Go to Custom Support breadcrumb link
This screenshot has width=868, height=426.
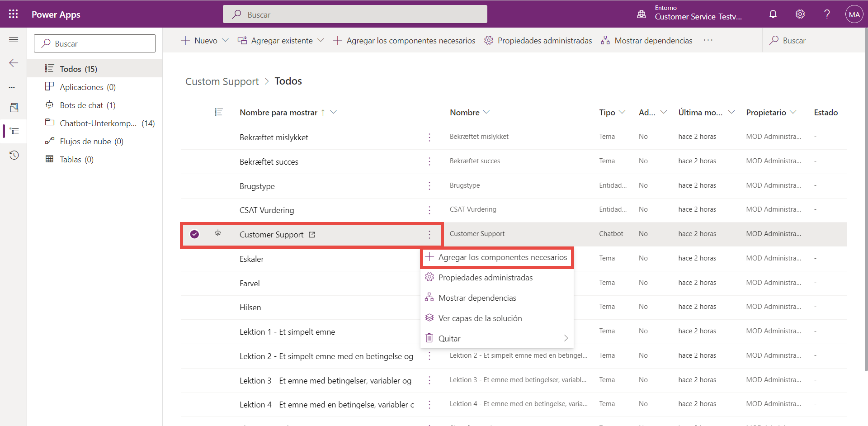(222, 81)
